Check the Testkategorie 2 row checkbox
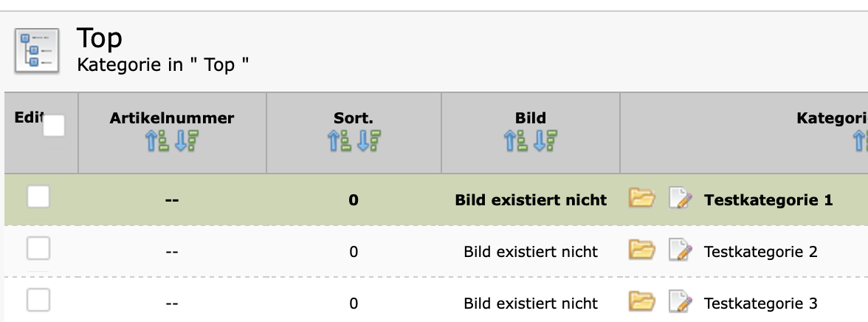This screenshot has height=322, width=868. point(38,249)
